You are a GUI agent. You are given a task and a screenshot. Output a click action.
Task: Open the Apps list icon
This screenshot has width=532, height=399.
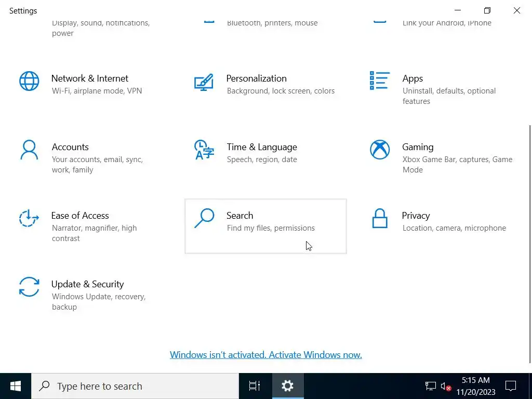coord(380,81)
